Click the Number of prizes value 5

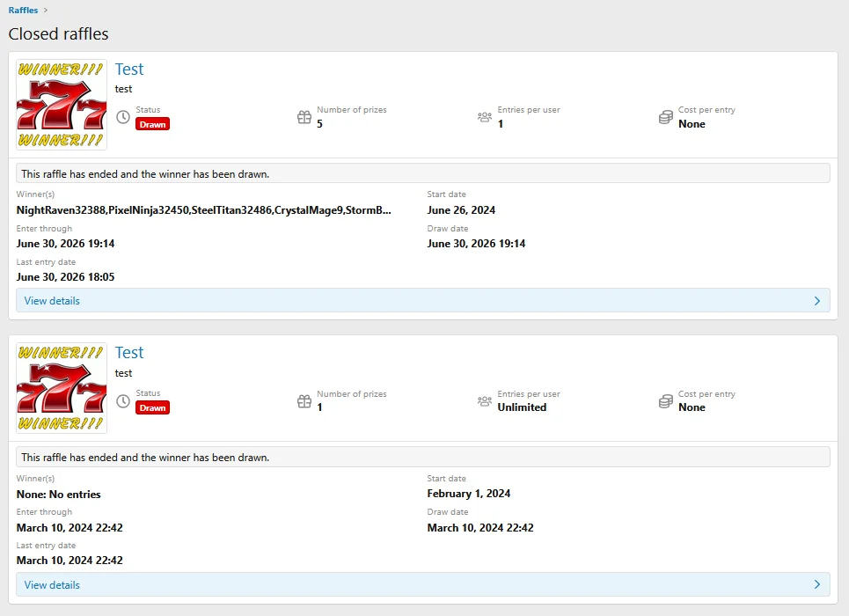[x=319, y=124]
